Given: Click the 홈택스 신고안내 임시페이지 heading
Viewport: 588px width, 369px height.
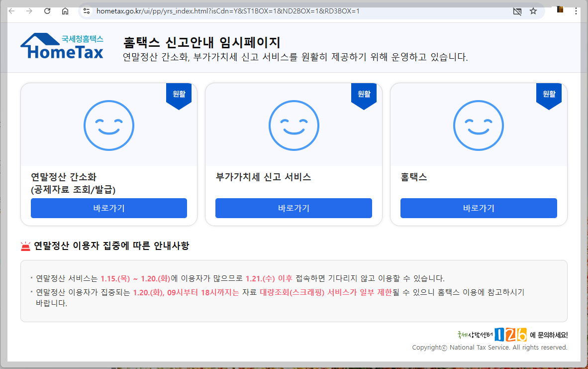Looking at the screenshot, I should [202, 42].
